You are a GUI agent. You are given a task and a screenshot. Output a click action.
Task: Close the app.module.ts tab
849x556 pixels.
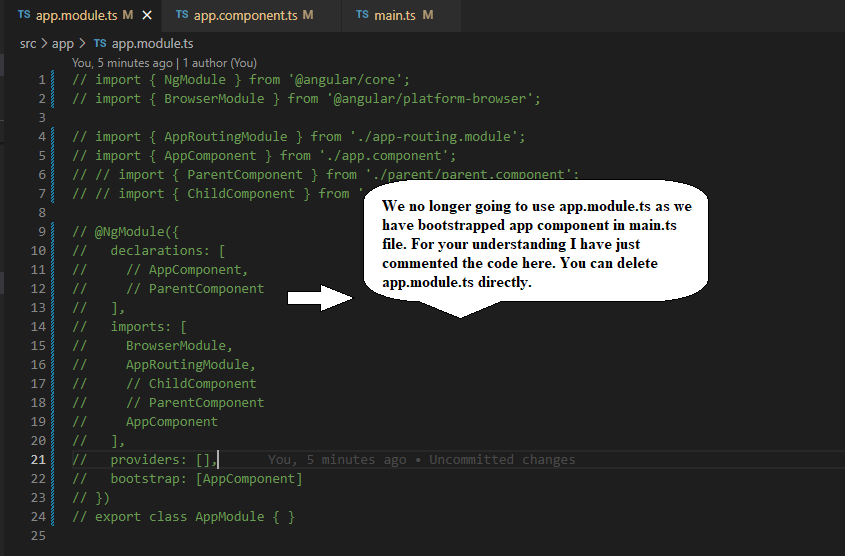tap(147, 16)
